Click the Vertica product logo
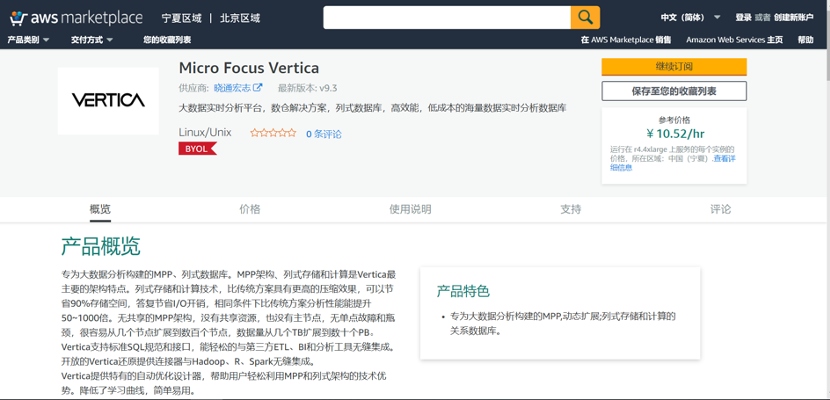Viewport: 830px width, 400px height. click(x=108, y=101)
